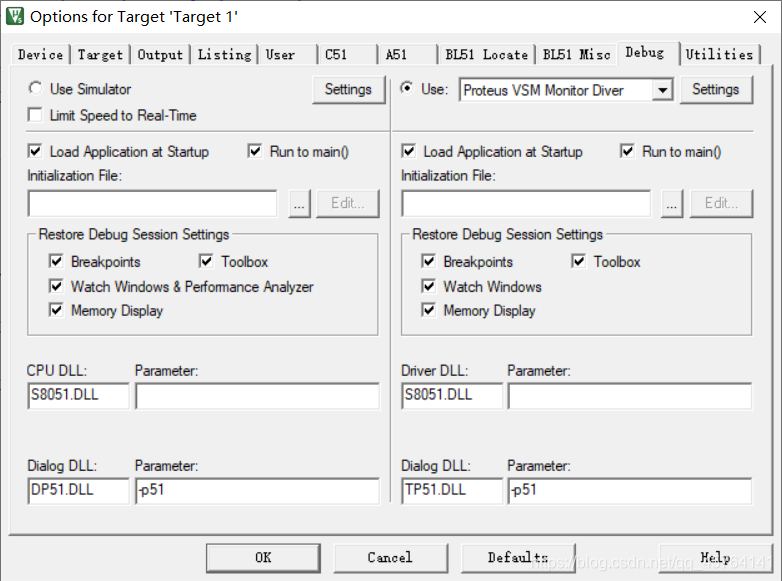Browse for simulator initialization file

pos(299,203)
